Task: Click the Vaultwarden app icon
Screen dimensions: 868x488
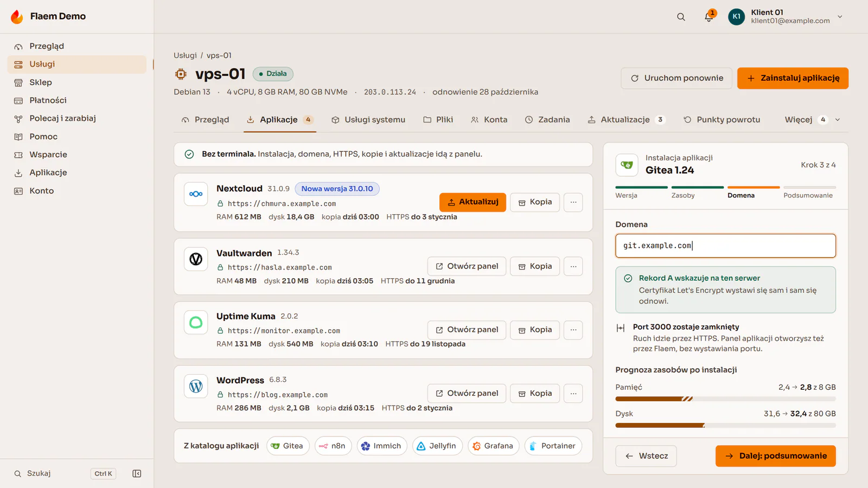Action: [196, 259]
